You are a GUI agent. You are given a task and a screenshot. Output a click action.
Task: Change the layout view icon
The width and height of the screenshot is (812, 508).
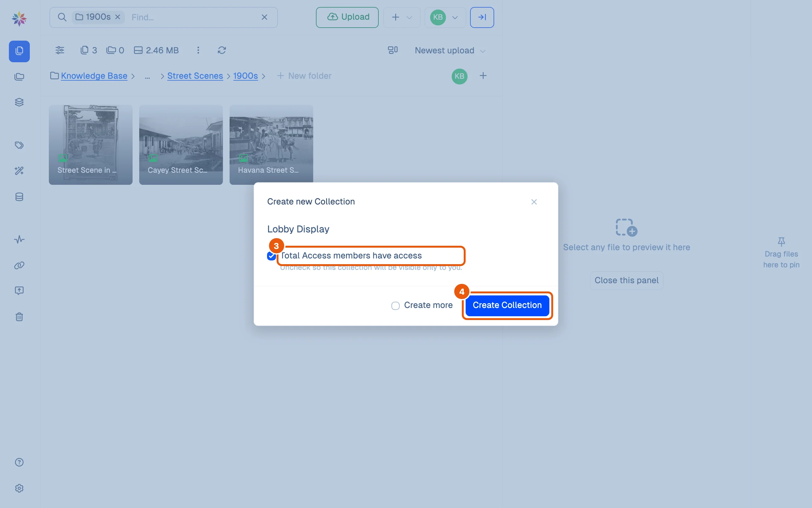[x=393, y=50]
